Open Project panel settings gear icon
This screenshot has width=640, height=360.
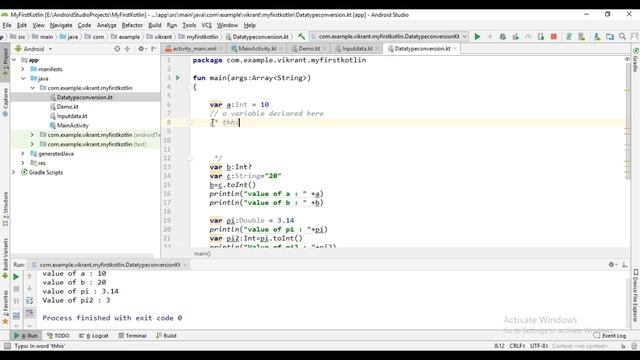(141, 49)
